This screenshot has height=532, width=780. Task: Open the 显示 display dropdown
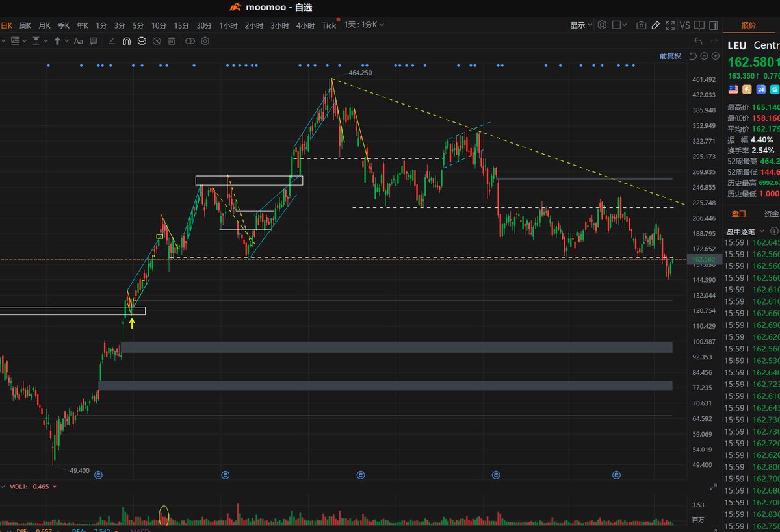pyautogui.click(x=581, y=25)
